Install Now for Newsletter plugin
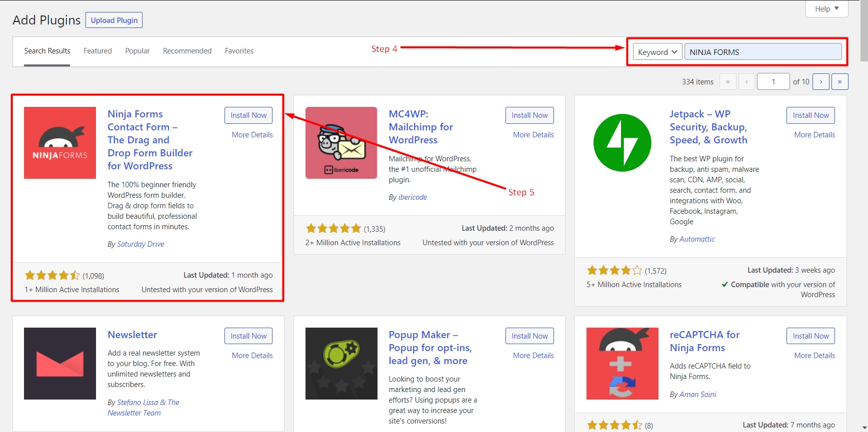 tap(248, 336)
